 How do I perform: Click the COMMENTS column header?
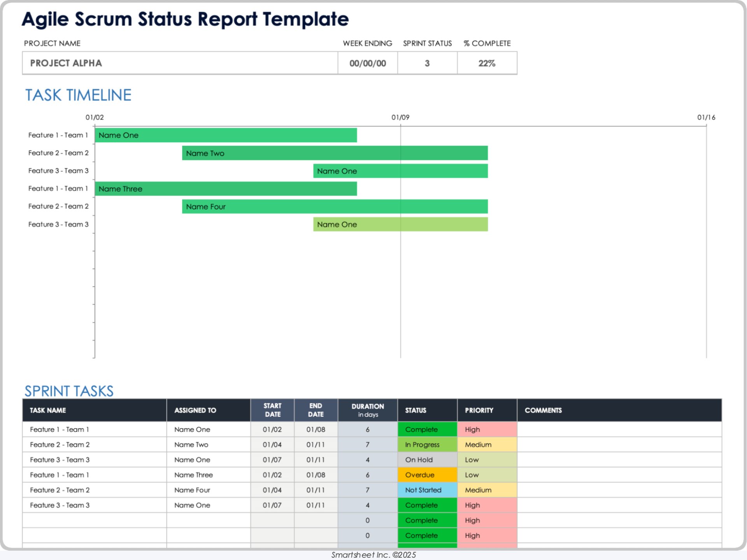coord(619,410)
